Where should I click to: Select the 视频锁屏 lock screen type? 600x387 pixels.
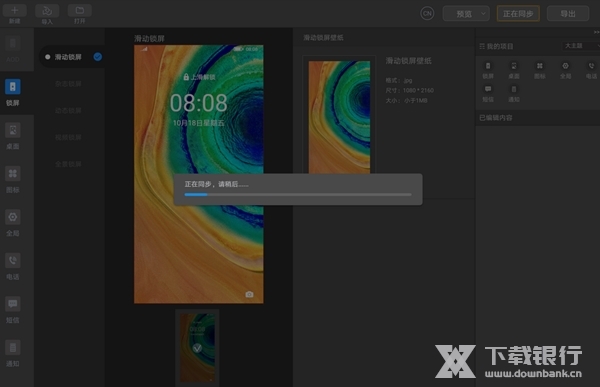click(x=68, y=137)
